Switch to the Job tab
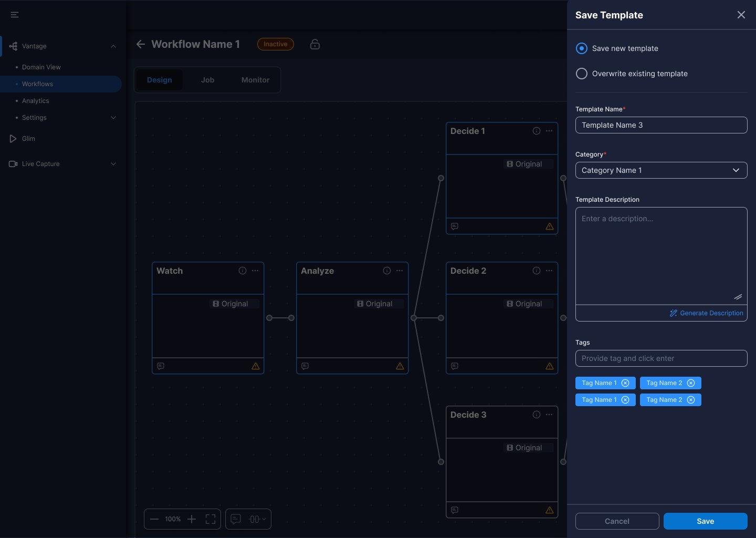The image size is (756, 538). coord(207,80)
